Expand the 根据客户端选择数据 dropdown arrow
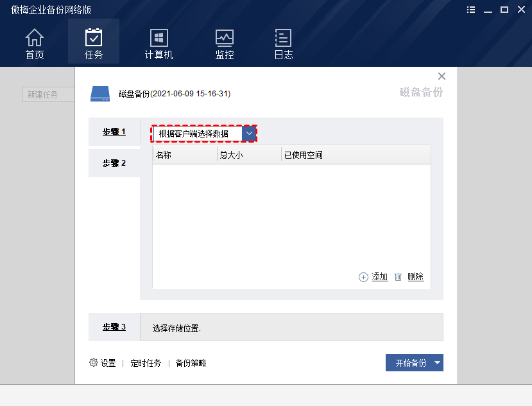Image resolution: width=532 pixels, height=406 pixels. pos(249,134)
